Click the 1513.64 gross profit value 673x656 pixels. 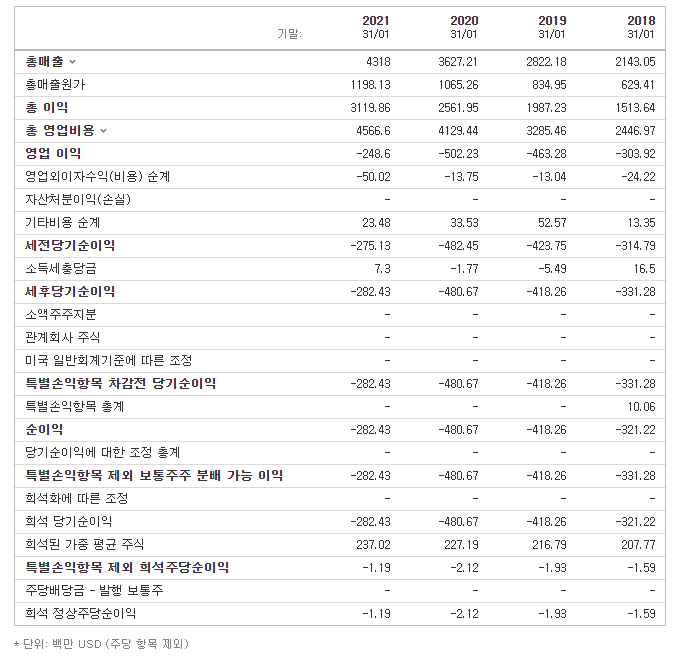click(x=635, y=108)
